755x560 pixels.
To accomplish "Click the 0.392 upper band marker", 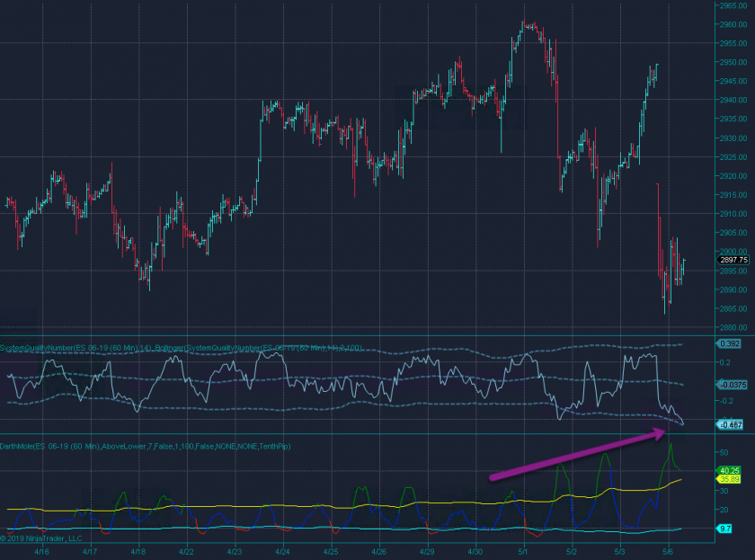I will click(730, 343).
